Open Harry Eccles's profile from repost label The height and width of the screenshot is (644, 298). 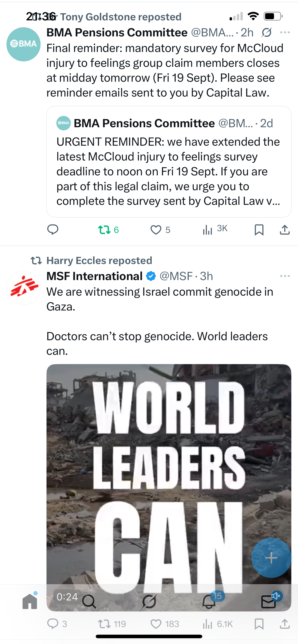(99, 260)
